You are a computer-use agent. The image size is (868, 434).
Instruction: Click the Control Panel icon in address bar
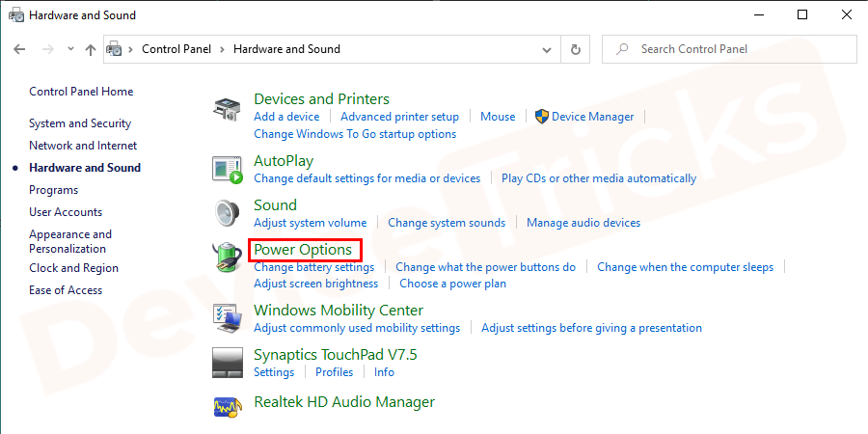click(x=115, y=49)
